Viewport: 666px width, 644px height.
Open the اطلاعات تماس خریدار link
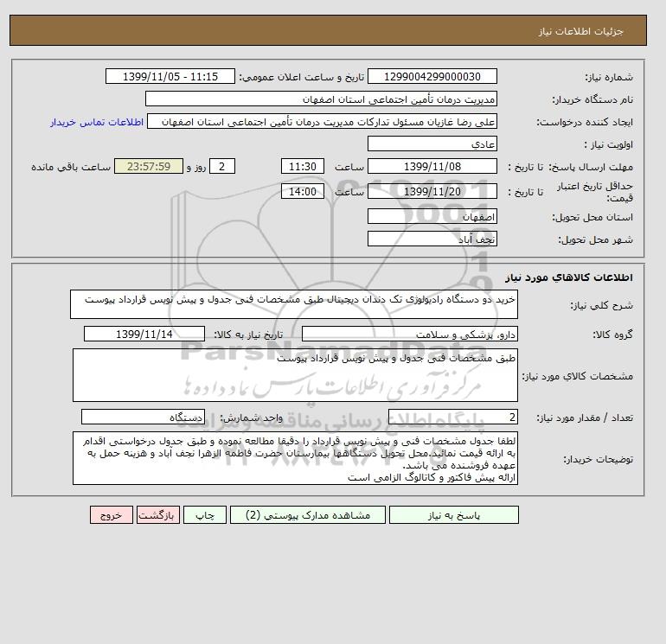coord(97,122)
